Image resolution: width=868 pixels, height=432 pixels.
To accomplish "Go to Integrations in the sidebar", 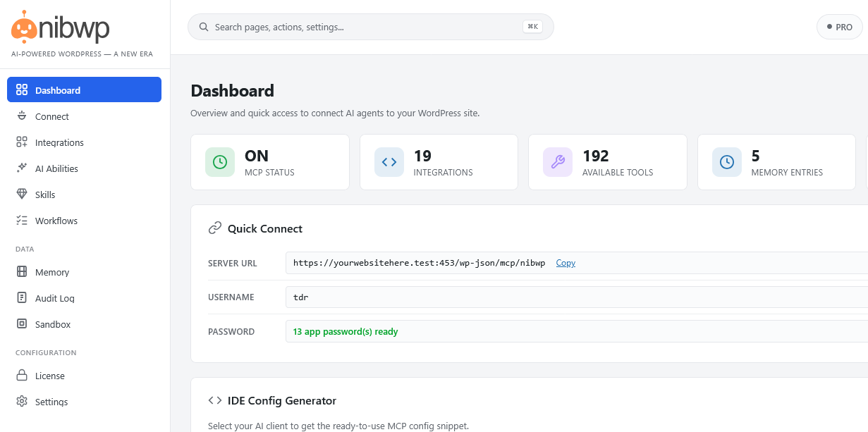I will (85, 142).
